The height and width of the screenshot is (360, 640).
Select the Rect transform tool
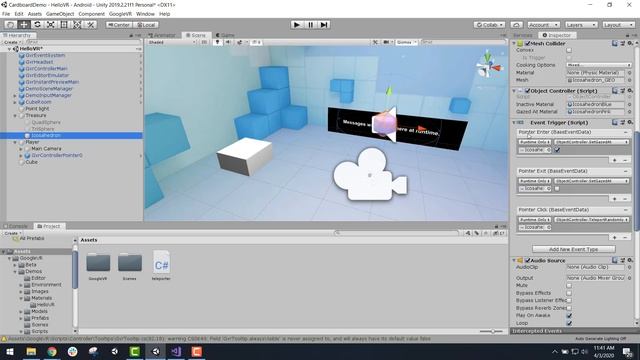pyautogui.click(x=64, y=25)
